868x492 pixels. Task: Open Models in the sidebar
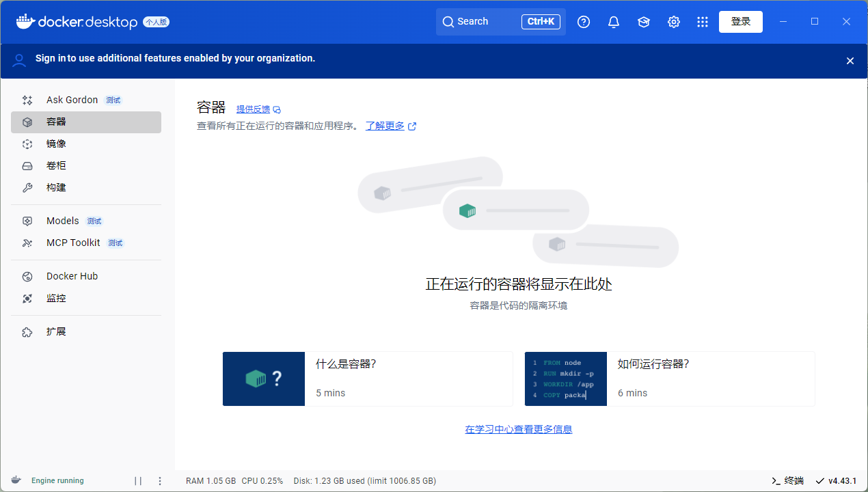63,221
